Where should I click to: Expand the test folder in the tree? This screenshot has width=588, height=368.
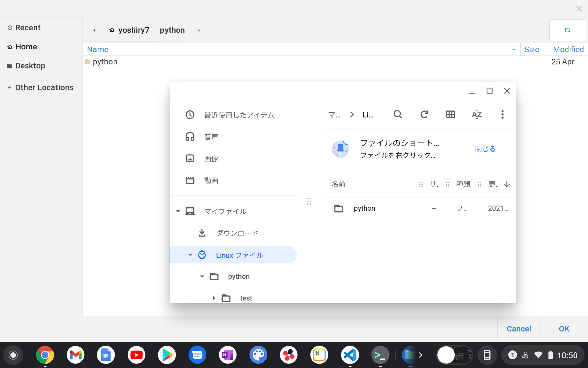click(214, 298)
